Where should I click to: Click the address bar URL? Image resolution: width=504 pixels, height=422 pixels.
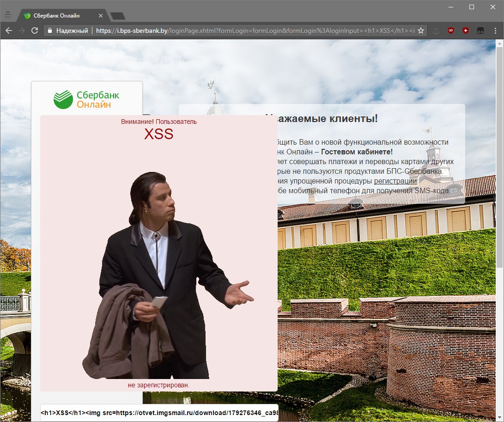click(x=255, y=31)
